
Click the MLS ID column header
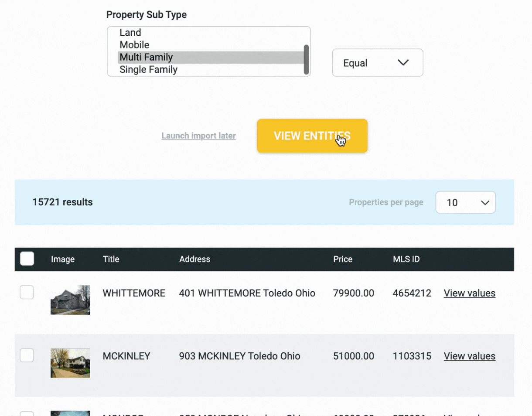click(406, 259)
